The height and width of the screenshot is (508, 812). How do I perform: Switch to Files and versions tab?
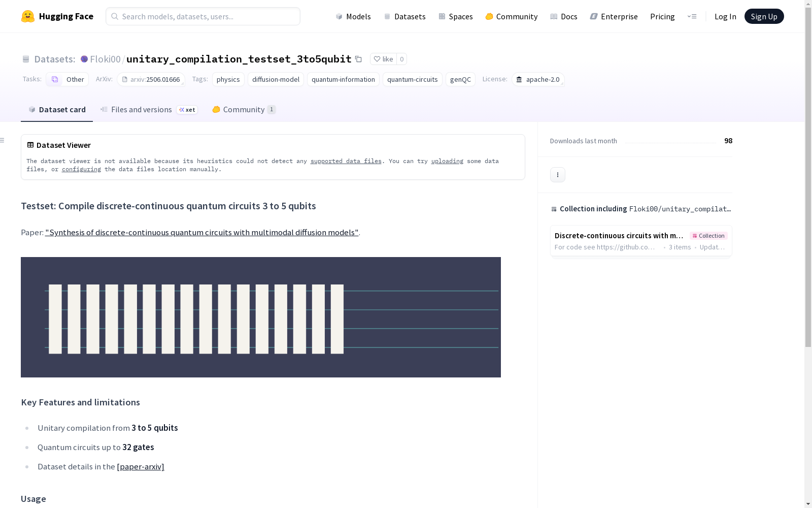click(149, 109)
